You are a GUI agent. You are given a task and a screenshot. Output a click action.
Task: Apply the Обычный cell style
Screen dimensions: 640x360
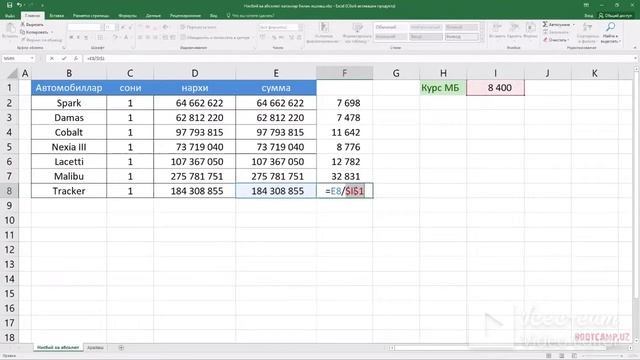[x=391, y=27]
